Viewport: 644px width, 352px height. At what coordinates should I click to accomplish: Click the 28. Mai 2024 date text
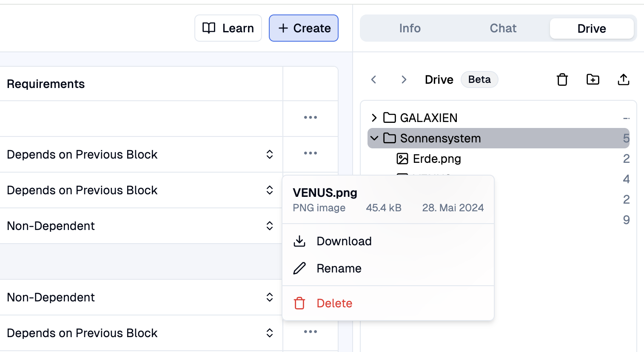pos(453,208)
